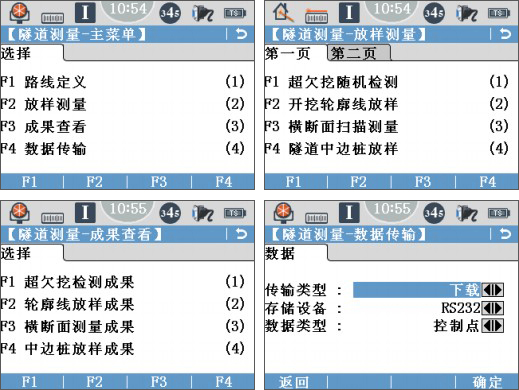
Task: Select F4 数据传输 menu entry
Action: point(123,149)
